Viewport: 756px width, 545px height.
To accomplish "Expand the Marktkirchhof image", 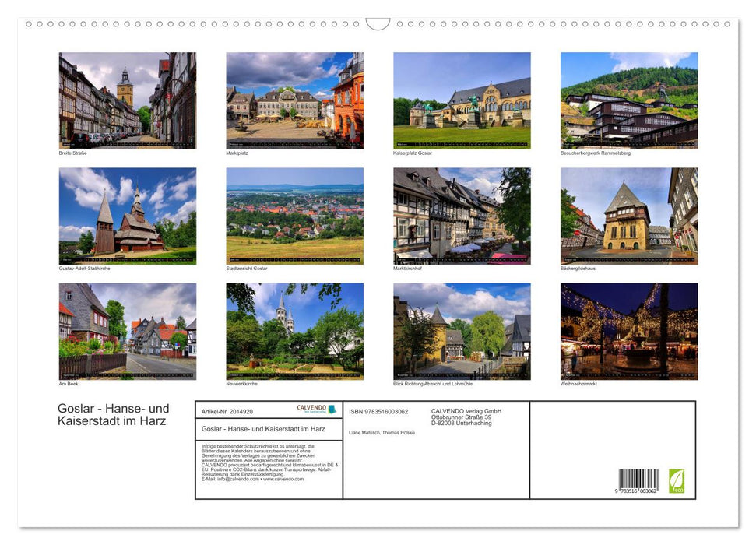I will coord(461,216).
